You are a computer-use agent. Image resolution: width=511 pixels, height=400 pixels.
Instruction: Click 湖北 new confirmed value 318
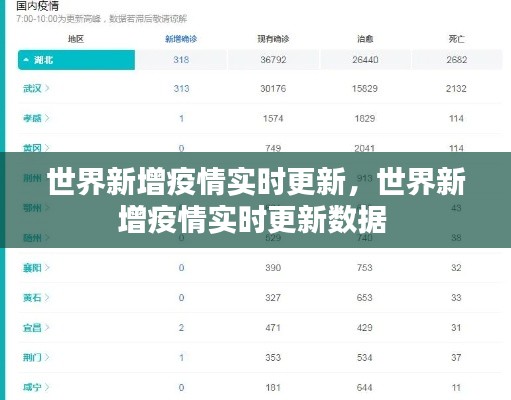[181, 60]
